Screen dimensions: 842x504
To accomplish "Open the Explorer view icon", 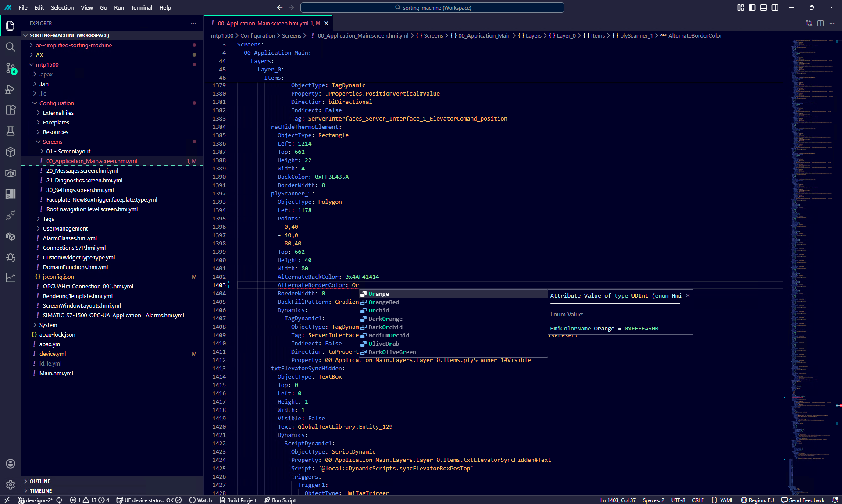I will tap(11, 26).
